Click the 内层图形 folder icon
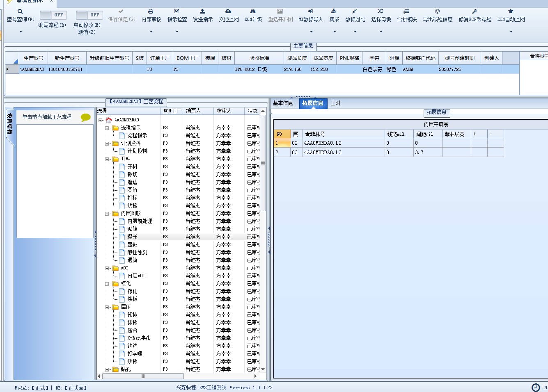The height and width of the screenshot is (392, 548). tap(116, 213)
